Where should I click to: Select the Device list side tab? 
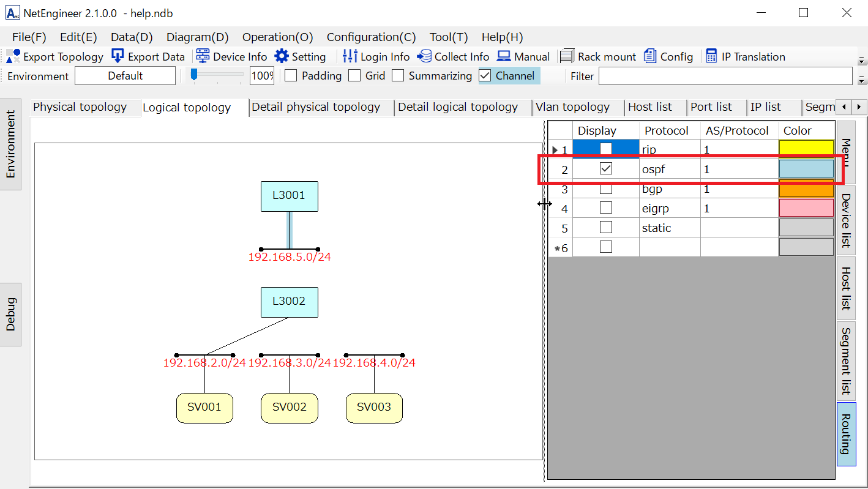click(x=846, y=220)
